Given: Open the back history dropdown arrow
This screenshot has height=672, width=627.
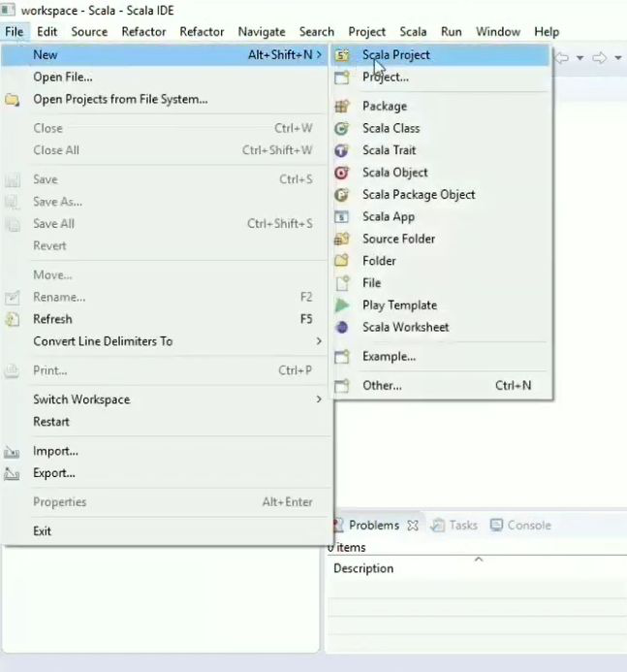Looking at the screenshot, I should tap(580, 58).
